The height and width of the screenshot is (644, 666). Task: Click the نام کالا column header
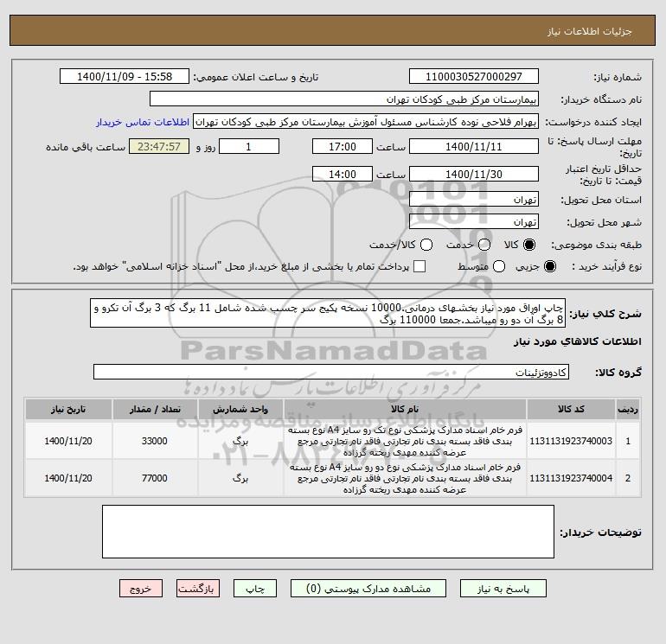tap(405, 409)
